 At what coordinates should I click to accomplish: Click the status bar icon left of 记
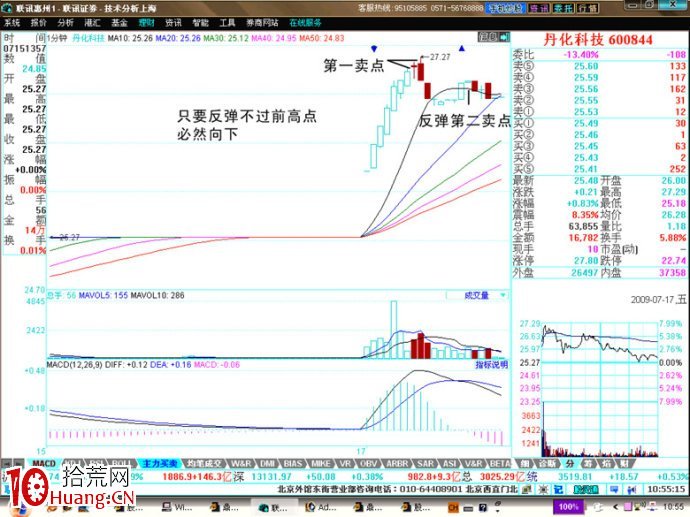pos(544,489)
